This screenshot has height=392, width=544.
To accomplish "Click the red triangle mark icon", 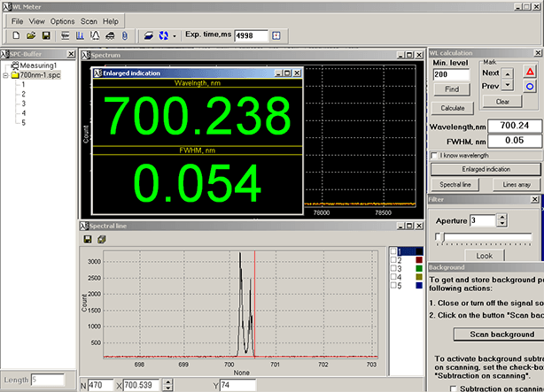I will click(530, 70).
